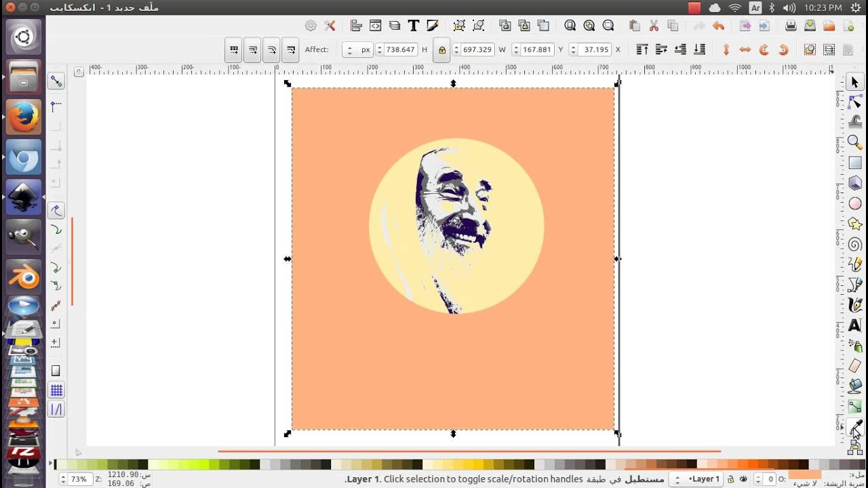
Task: Open the Layer 1 layer selector
Action: [696, 479]
